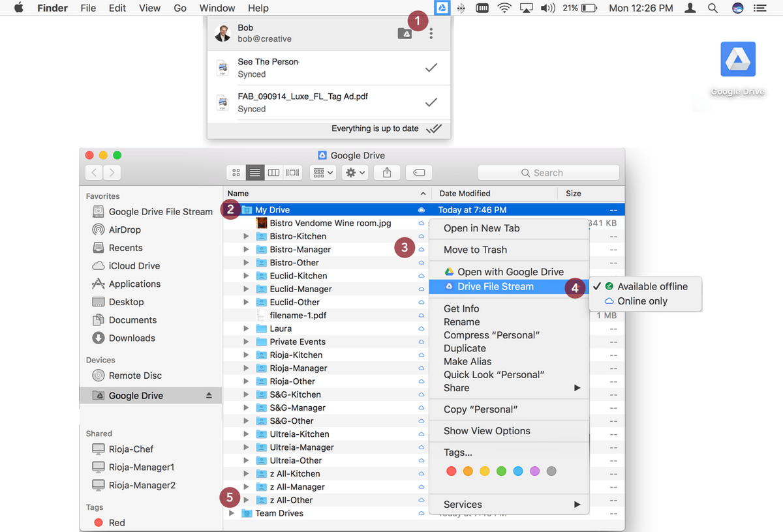Open Finder's Window menu
Screen dimensions: 783x532
pos(217,8)
